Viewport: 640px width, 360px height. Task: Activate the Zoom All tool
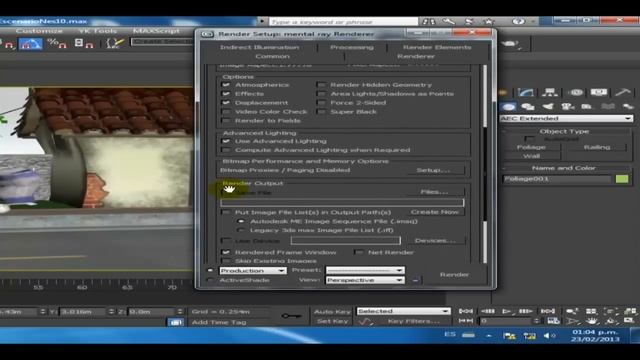pos(591,311)
